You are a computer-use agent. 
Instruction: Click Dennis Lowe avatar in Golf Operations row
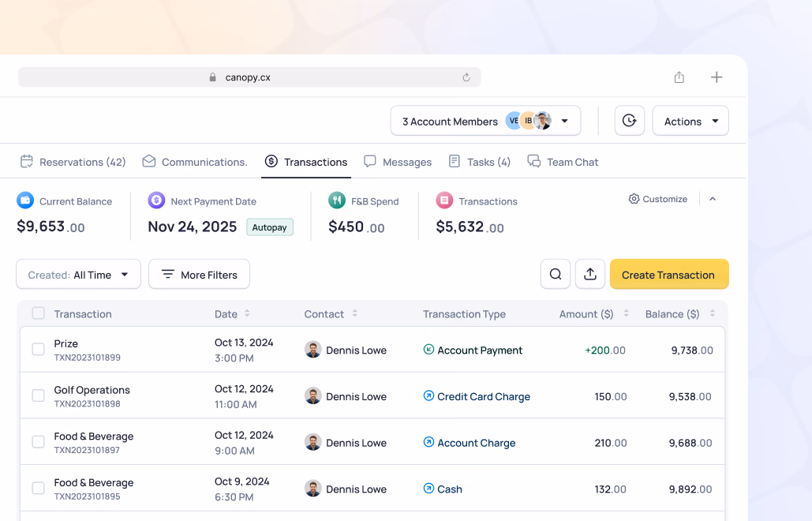(312, 395)
